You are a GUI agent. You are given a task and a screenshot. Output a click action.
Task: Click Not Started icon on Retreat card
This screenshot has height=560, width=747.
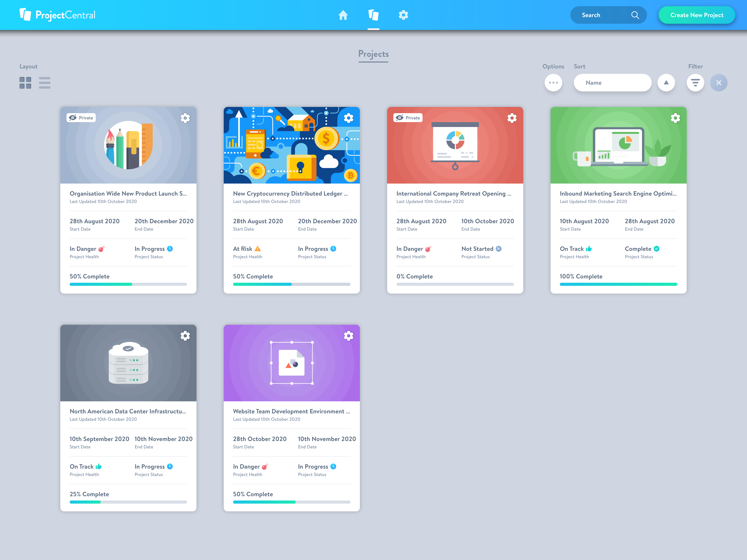coord(499,249)
